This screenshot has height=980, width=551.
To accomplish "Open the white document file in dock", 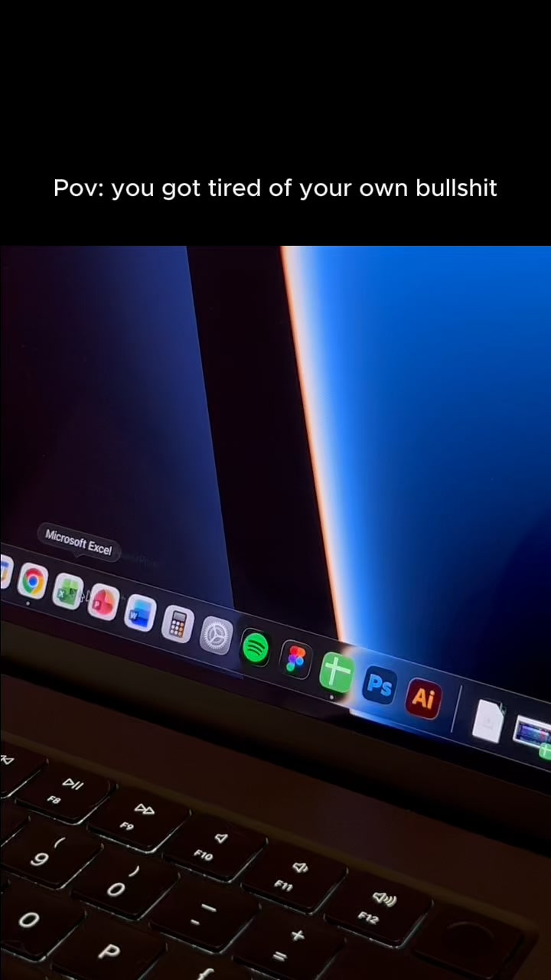I will pos(487,720).
